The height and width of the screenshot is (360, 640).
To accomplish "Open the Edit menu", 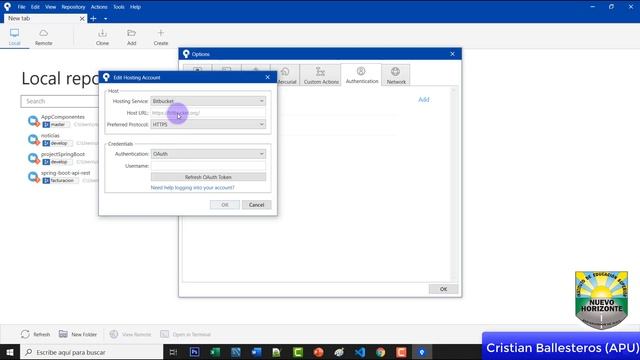I will tap(35, 7).
